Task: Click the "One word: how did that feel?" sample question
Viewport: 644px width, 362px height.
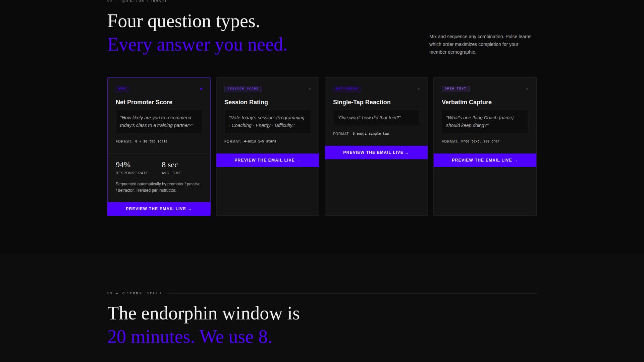Action: pos(369,118)
